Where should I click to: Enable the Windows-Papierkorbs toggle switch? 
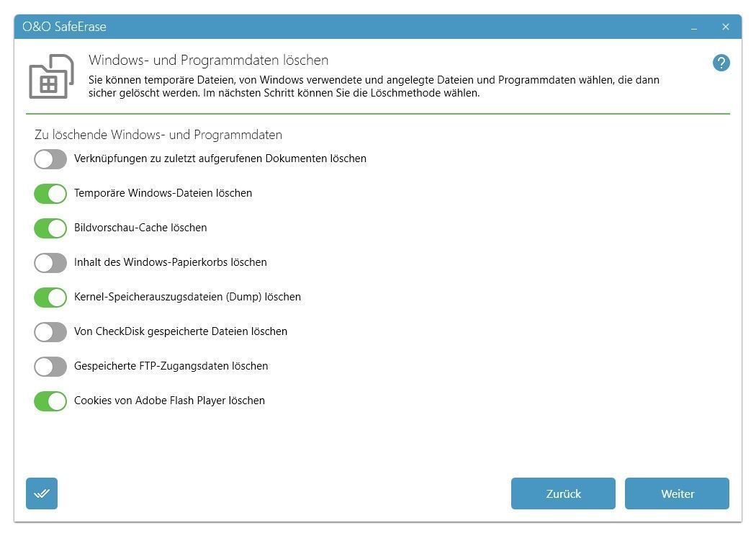pyautogui.click(x=50, y=262)
